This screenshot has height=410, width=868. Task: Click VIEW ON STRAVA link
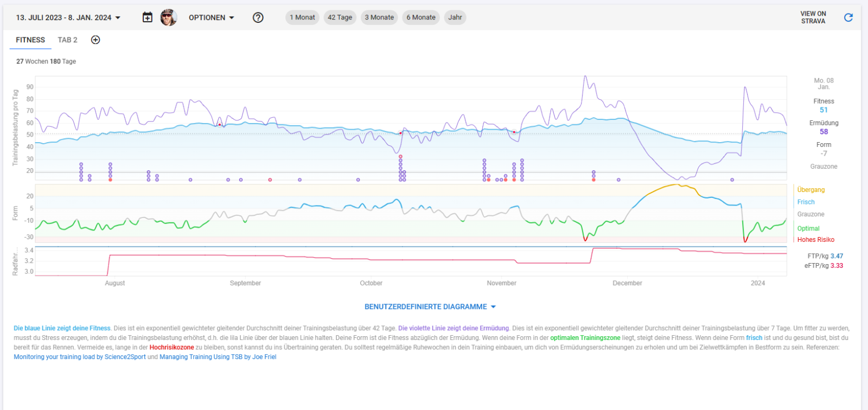pyautogui.click(x=813, y=17)
